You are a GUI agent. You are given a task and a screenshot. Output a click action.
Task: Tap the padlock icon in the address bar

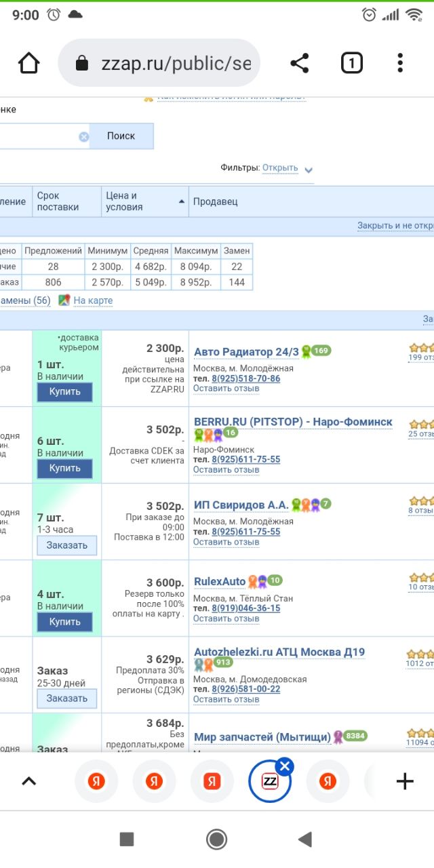[x=82, y=64]
